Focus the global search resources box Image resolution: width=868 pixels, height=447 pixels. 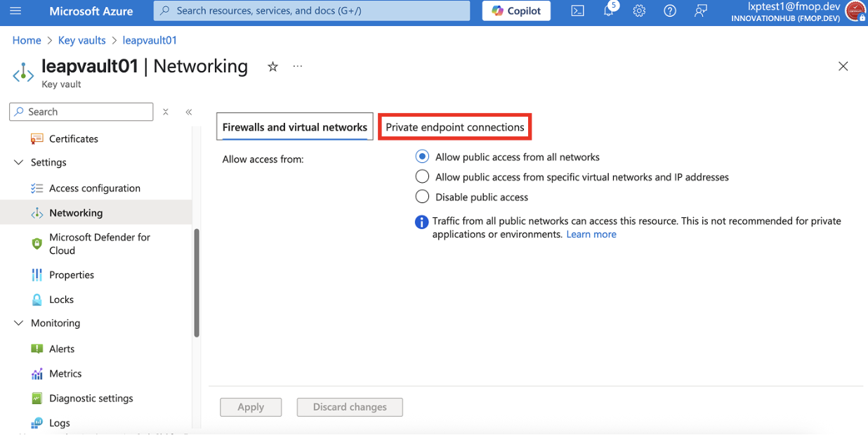click(x=312, y=11)
